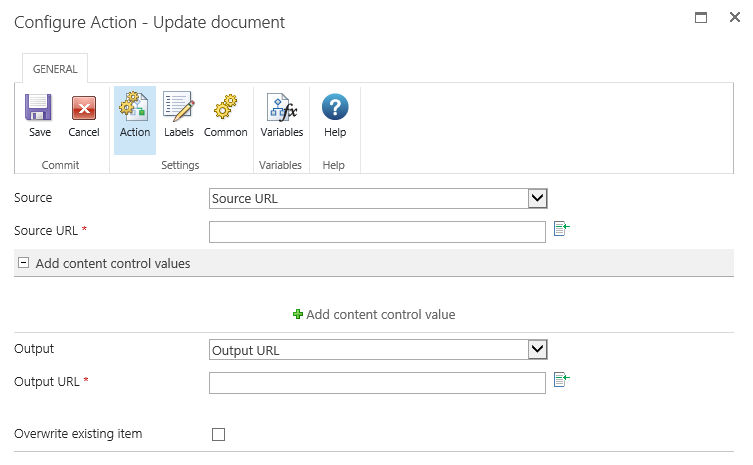Collapse the Add content control values section
This screenshot has width=753, height=465.
[x=24, y=264]
